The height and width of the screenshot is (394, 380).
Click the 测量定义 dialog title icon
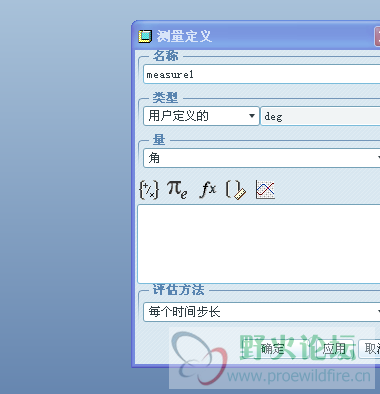pyautogui.click(x=145, y=36)
